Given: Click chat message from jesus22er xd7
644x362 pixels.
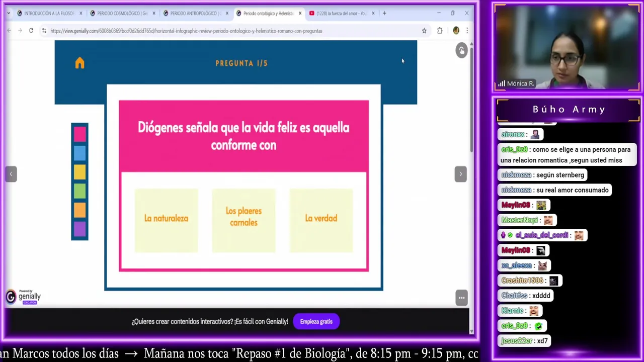Looking at the screenshot, I should [525, 341].
